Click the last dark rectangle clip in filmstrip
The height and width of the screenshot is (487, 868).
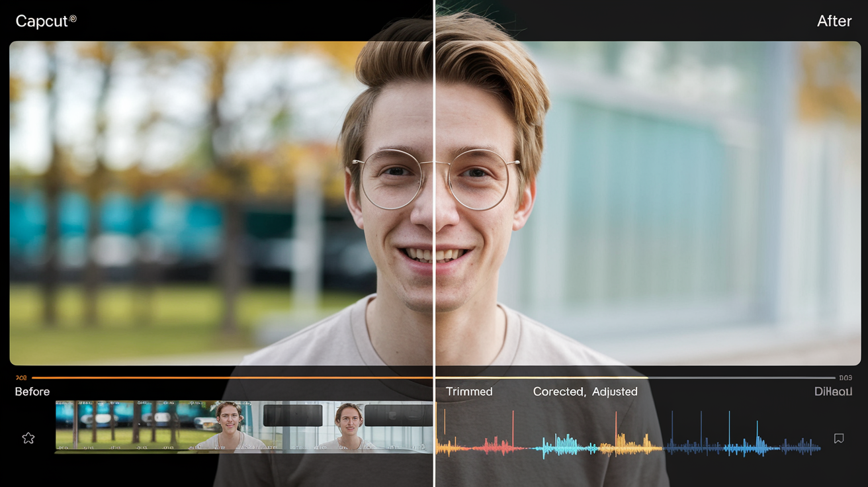pyautogui.click(x=398, y=416)
